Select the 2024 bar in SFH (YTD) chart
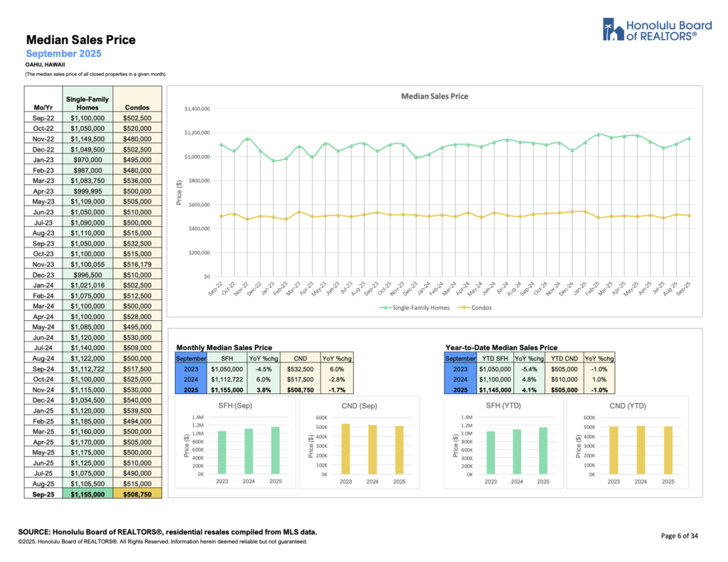The width and height of the screenshot is (728, 562). pos(517,451)
